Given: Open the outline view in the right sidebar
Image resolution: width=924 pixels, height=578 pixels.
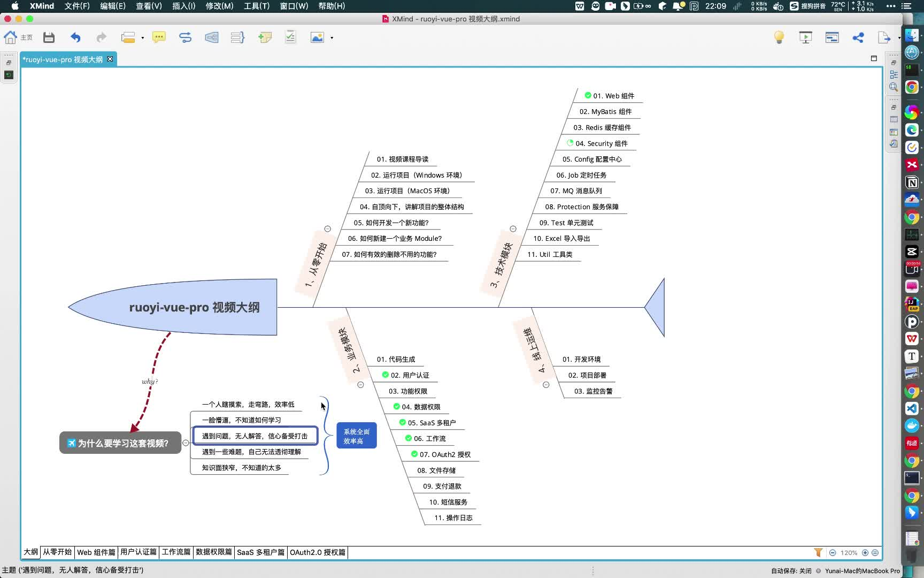Looking at the screenshot, I should [894, 75].
